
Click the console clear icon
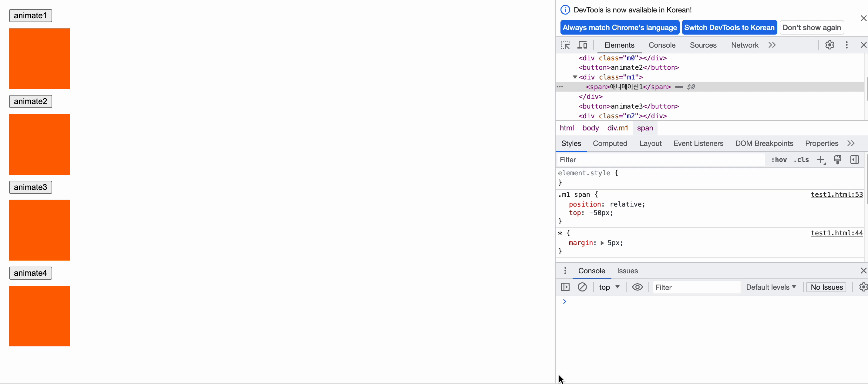pyautogui.click(x=582, y=287)
